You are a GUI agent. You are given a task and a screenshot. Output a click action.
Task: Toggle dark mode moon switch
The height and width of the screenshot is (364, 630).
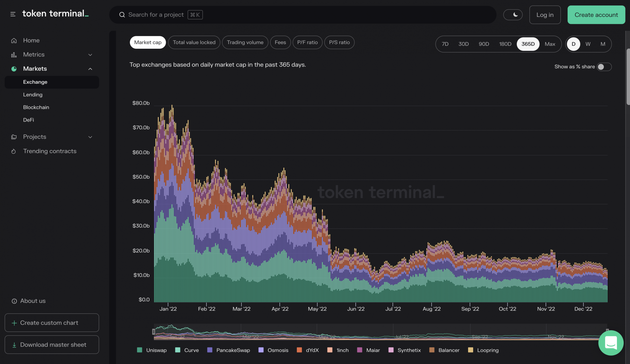[x=513, y=15]
